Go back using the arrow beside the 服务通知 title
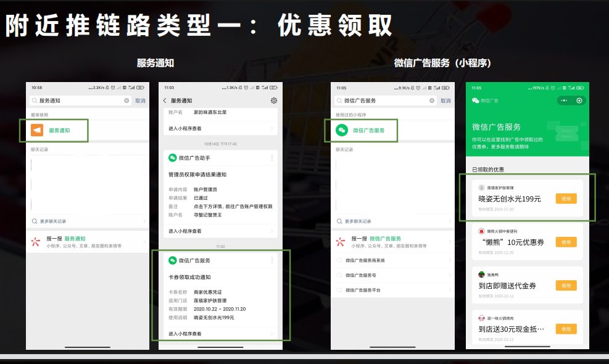Image resolution: width=609 pixels, height=364 pixels. [x=165, y=101]
